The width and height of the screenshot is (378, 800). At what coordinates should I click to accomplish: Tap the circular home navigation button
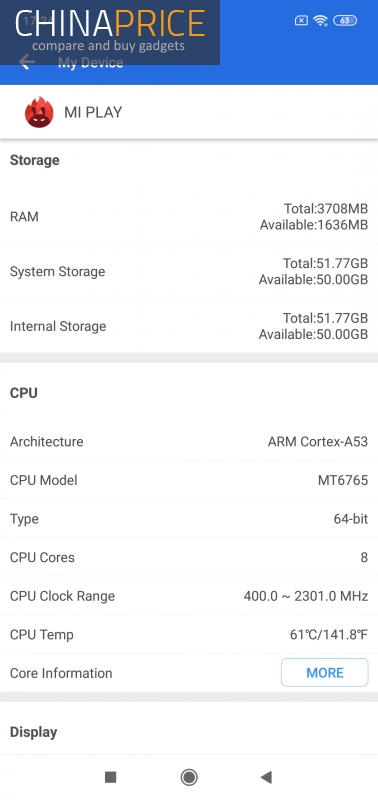coord(189,777)
